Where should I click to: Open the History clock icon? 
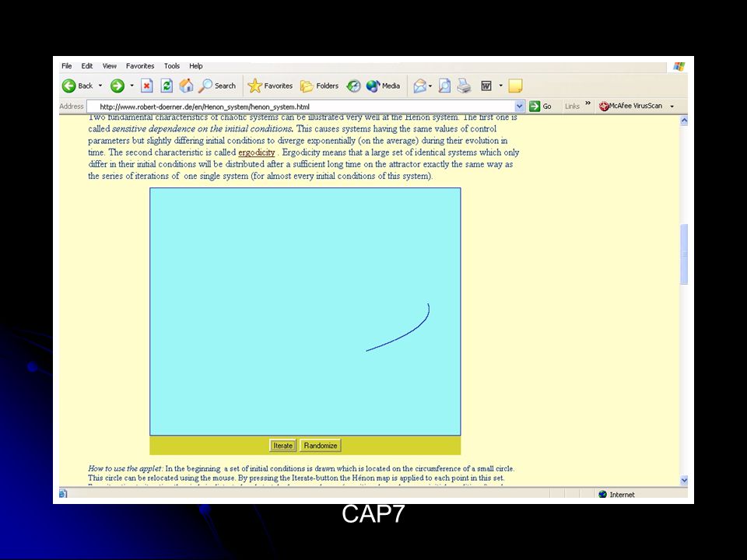353,86
